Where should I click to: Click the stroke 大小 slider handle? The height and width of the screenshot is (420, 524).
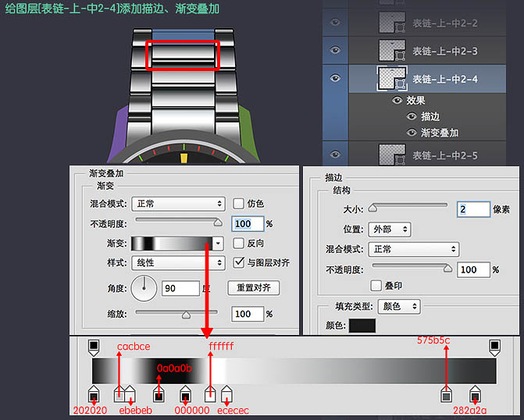(373, 208)
